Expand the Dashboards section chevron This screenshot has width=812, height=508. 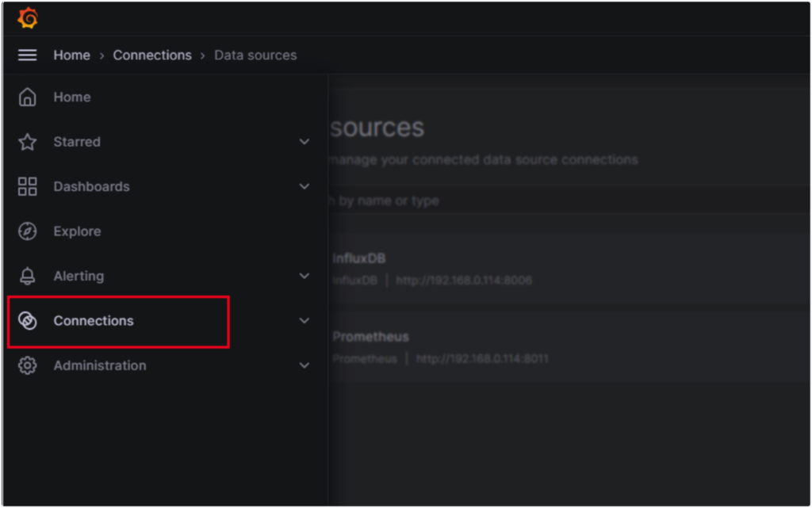304,187
